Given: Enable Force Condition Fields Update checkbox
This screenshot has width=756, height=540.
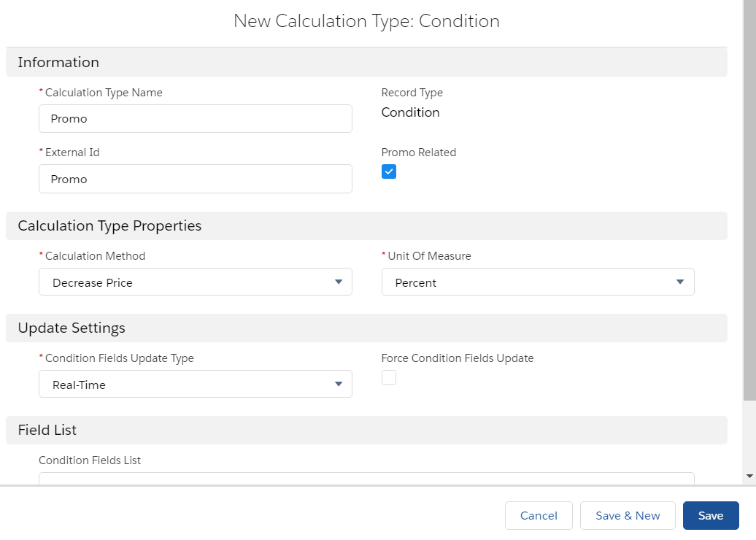Looking at the screenshot, I should tap(389, 377).
